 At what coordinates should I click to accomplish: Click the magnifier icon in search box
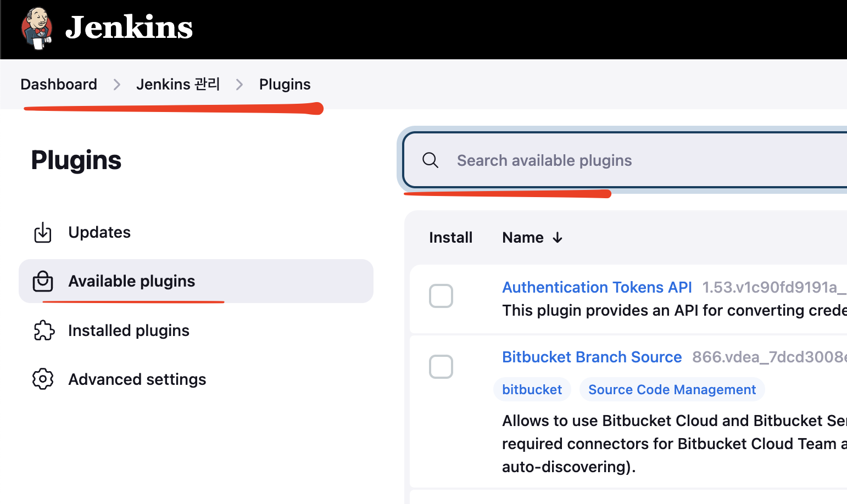click(x=430, y=160)
